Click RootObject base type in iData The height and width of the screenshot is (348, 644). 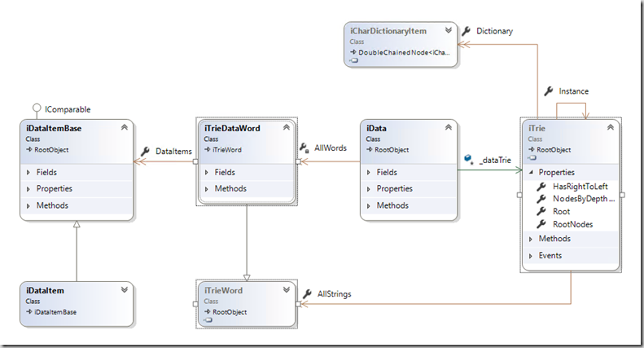(392, 150)
